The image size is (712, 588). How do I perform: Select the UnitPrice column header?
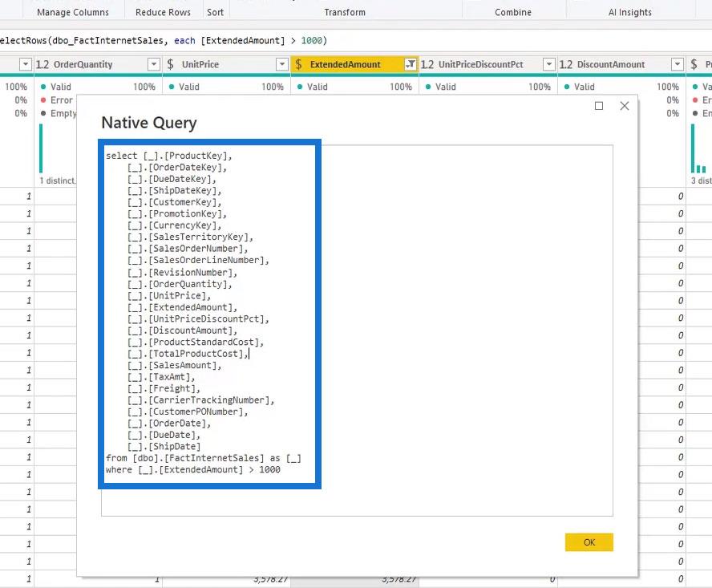click(200, 64)
